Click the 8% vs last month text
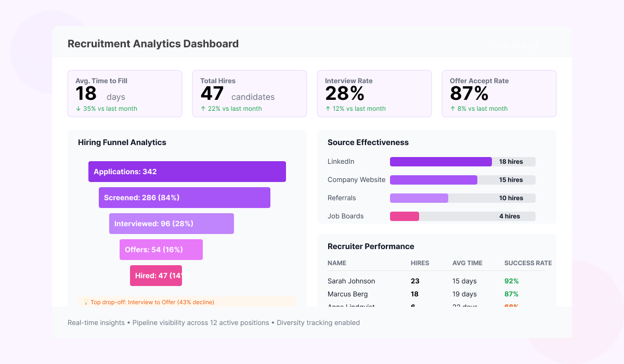624x364 pixels. [x=483, y=109]
